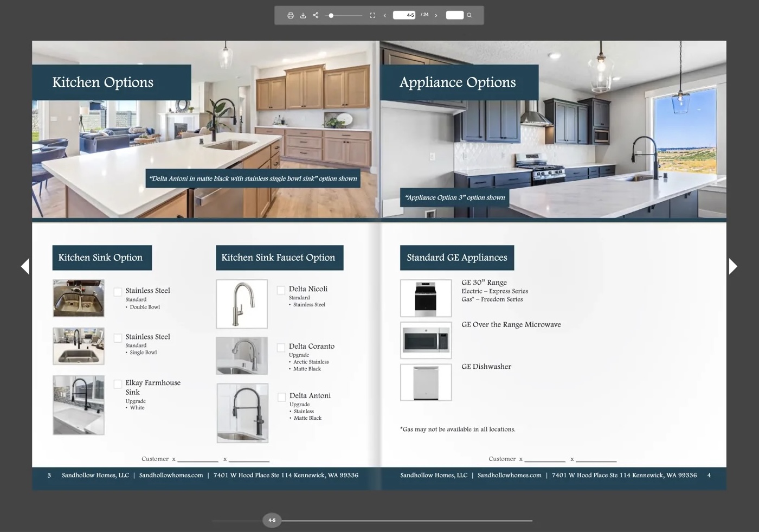Click the GE Over the Range Microwave text
The height and width of the screenshot is (532, 759).
pyautogui.click(x=511, y=325)
